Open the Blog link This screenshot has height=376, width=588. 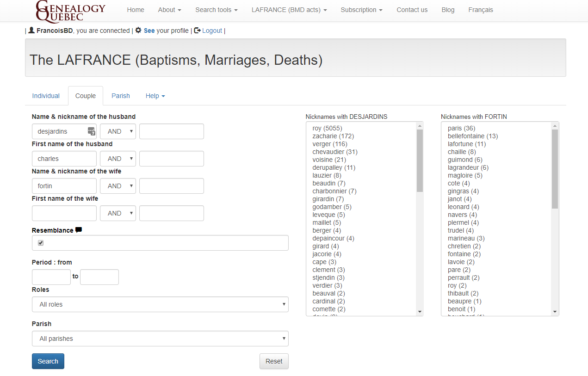tap(448, 10)
